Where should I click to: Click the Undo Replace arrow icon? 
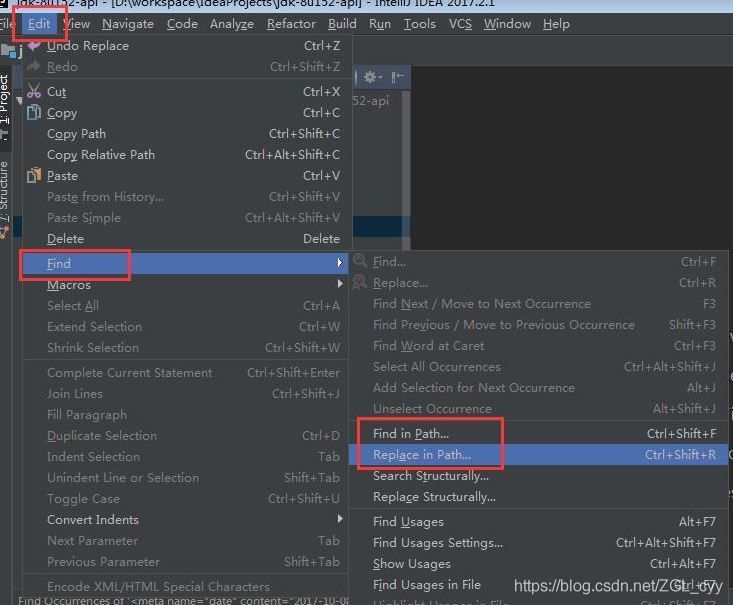34,46
